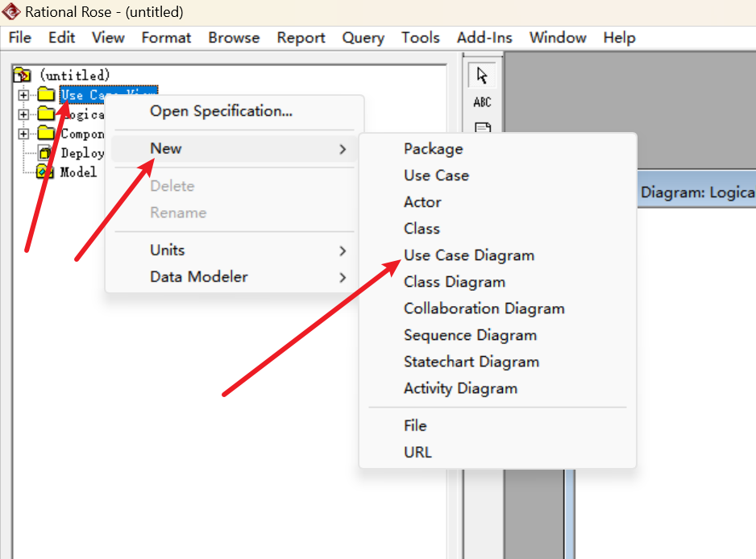The height and width of the screenshot is (559, 756).
Task: Create a new Collaboration Diagram
Action: (x=497, y=308)
